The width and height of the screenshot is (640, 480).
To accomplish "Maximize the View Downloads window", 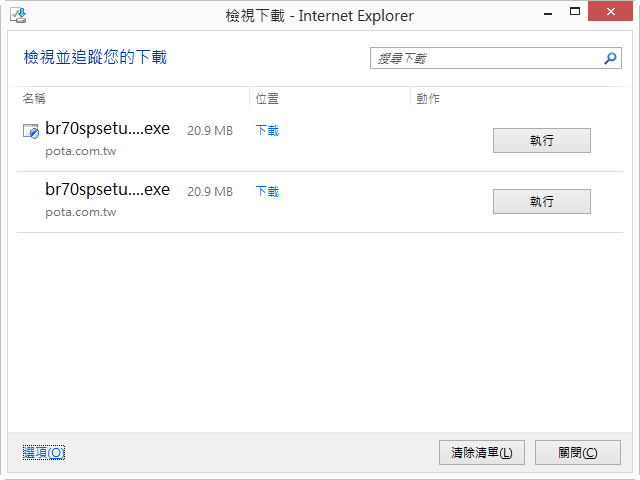I will click(575, 11).
